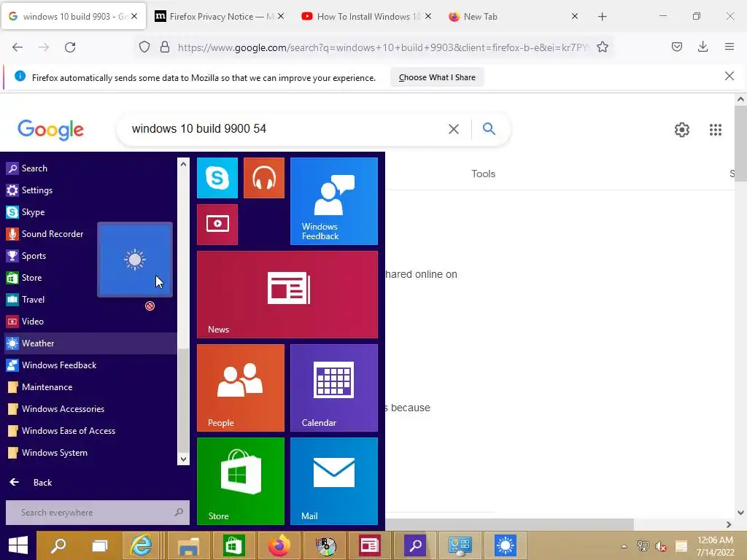Select Weather in the app list
This screenshot has height=560, width=747.
coord(90,343)
